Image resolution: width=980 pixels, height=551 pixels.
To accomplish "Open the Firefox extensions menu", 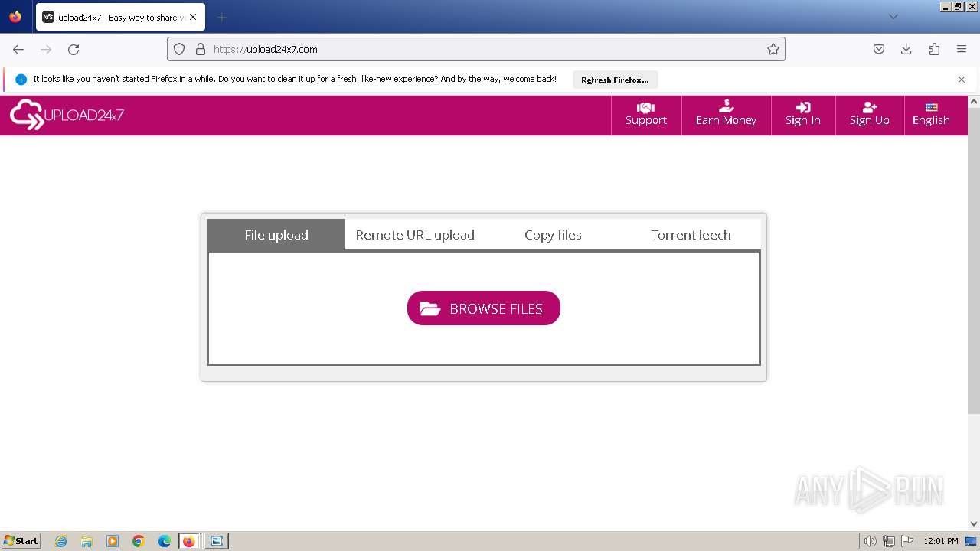I will (x=934, y=49).
